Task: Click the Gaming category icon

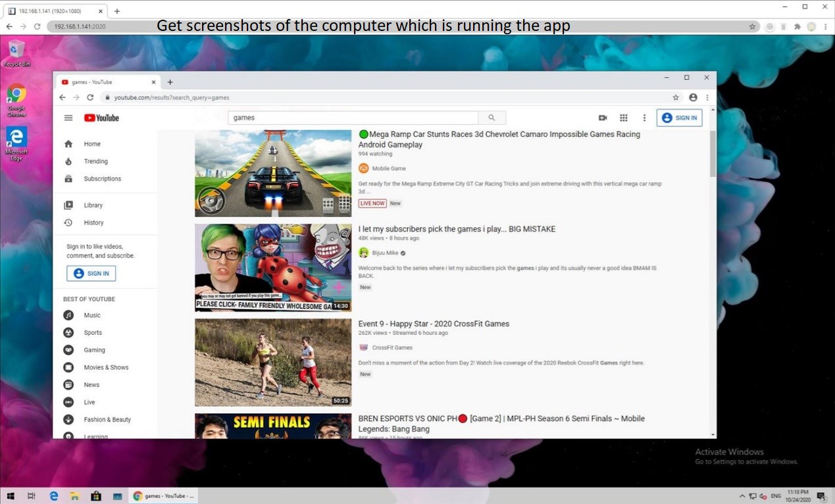Action: click(68, 350)
